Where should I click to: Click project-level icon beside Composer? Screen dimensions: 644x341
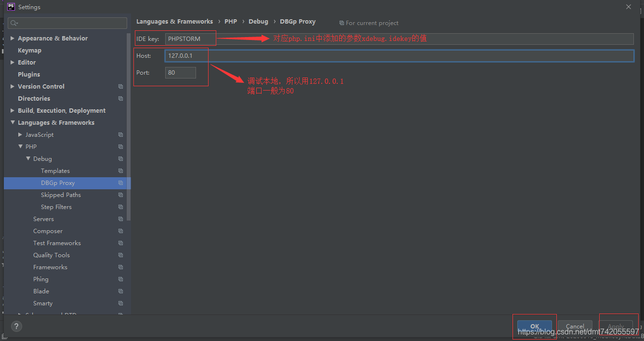(x=120, y=231)
